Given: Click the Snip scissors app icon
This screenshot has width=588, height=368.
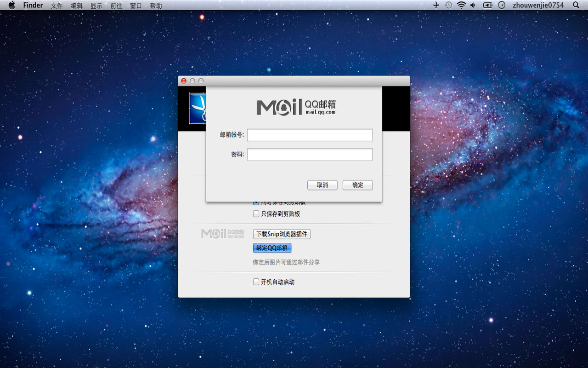Looking at the screenshot, I should [198, 108].
